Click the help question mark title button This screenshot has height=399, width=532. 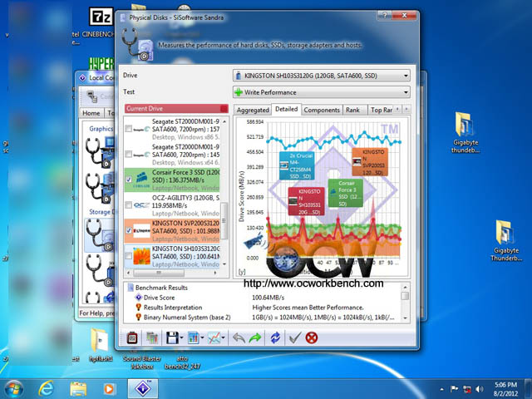pos(384,15)
